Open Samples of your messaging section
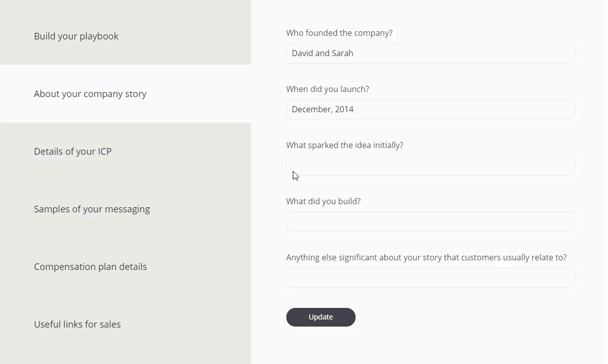This screenshot has height=364, width=608. tap(125, 209)
